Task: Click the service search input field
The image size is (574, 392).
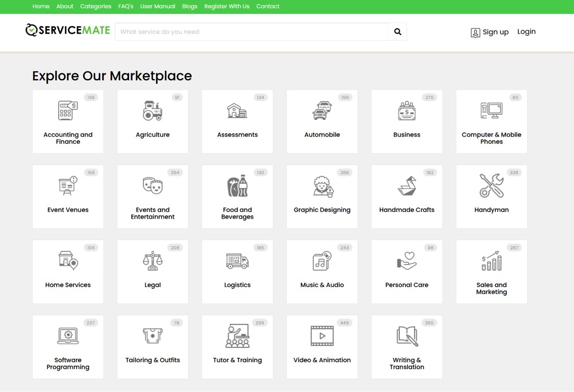Action: pos(250,31)
